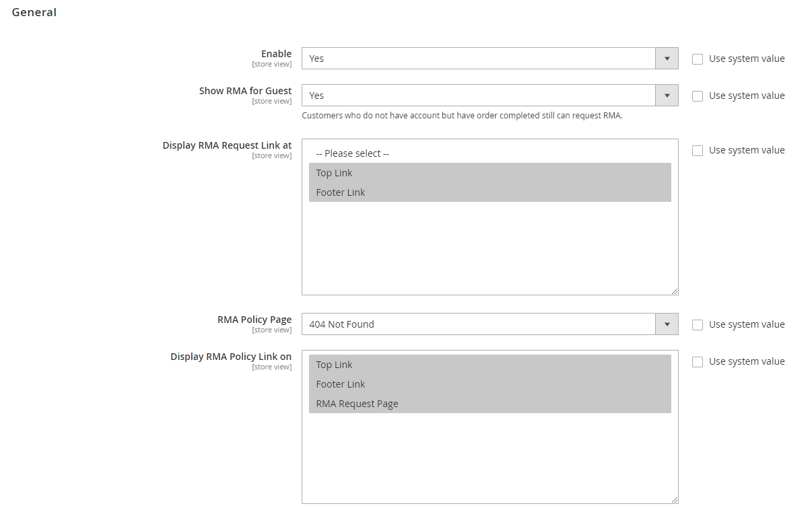This screenshot has height=508, width=812.
Task: Expand the Show RMA for Guest dropdown
Action: click(489, 96)
